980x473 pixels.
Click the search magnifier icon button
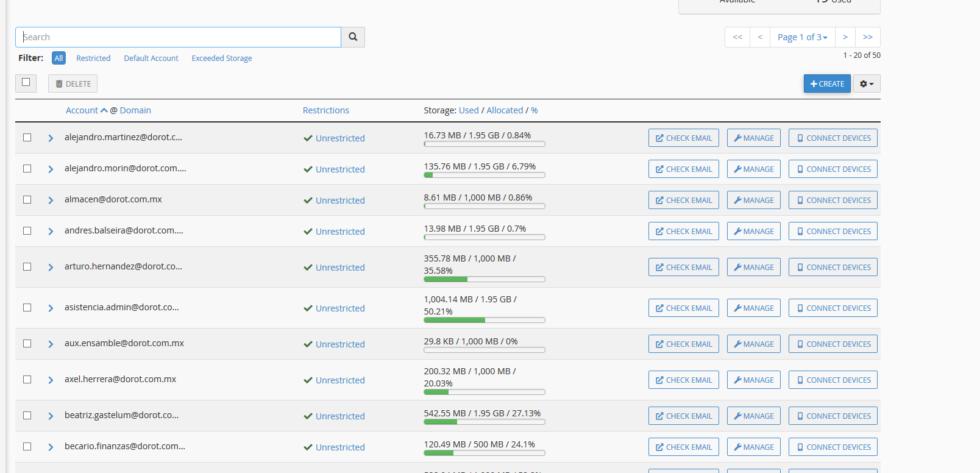[x=353, y=37]
